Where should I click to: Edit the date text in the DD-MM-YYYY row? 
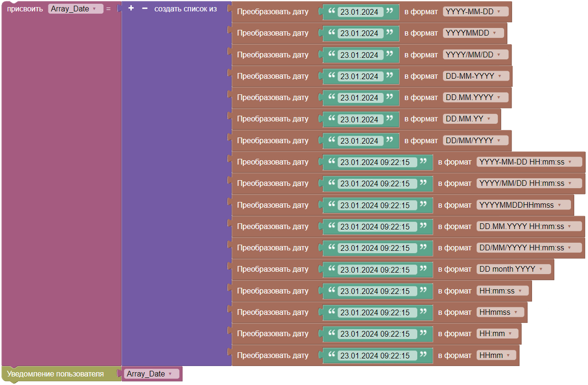(x=359, y=76)
